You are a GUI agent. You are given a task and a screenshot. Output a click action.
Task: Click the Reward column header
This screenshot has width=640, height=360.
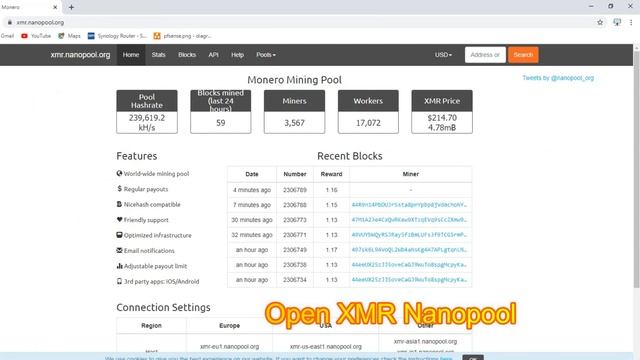[331, 174]
